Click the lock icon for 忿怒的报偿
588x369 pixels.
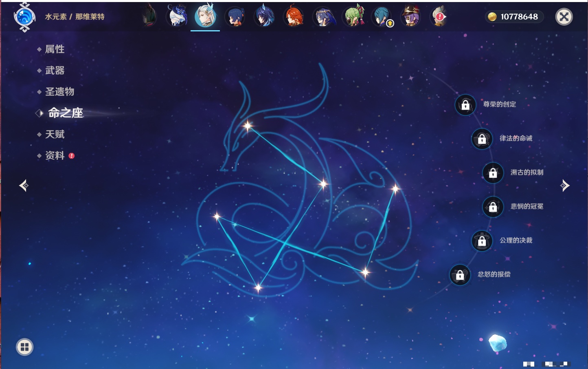tap(460, 275)
